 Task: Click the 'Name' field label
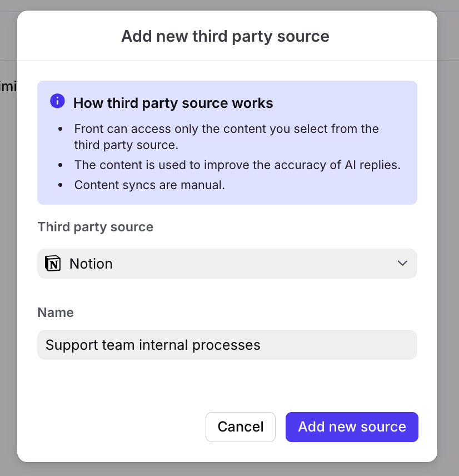(56, 313)
